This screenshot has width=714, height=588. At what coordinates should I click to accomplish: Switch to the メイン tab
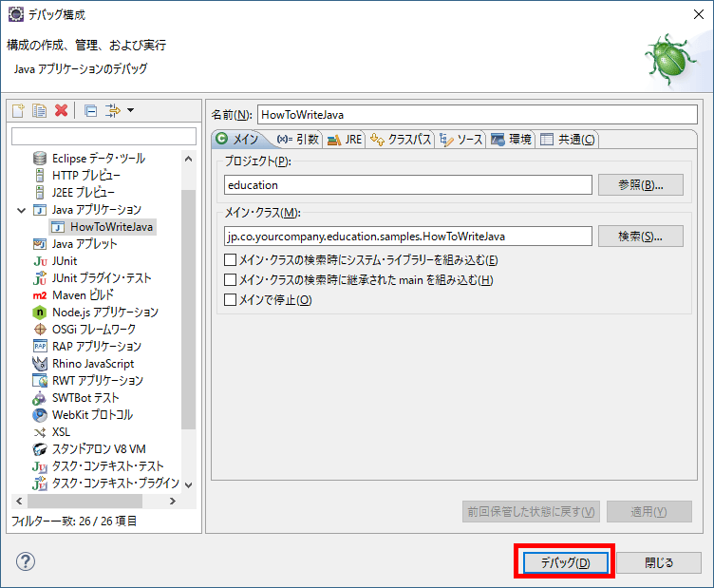click(x=239, y=139)
